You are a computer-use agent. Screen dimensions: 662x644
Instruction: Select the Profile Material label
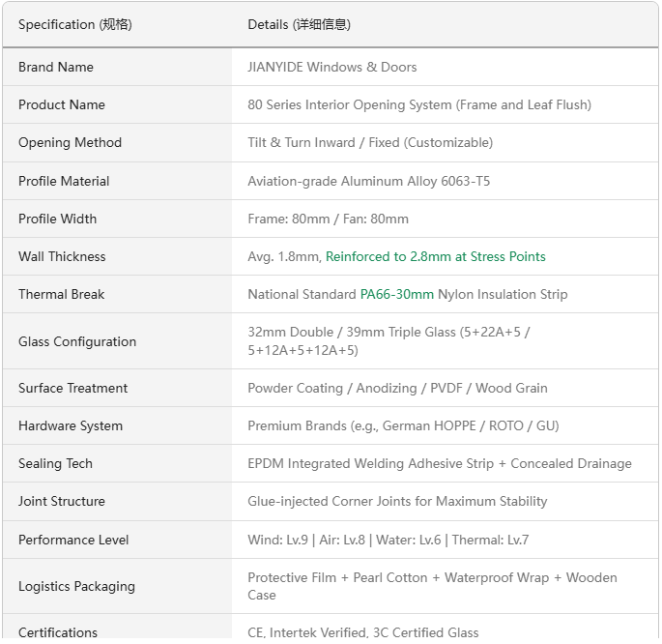coord(64,181)
